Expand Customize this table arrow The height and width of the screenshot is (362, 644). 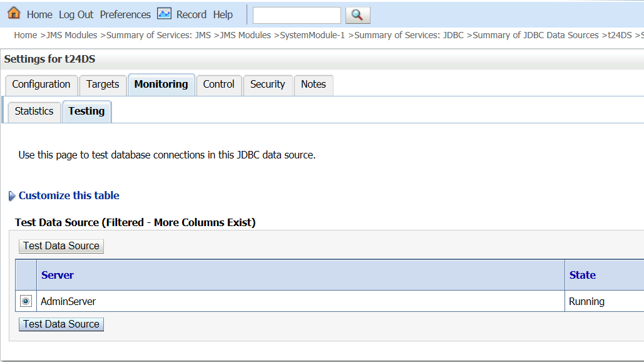[12, 196]
